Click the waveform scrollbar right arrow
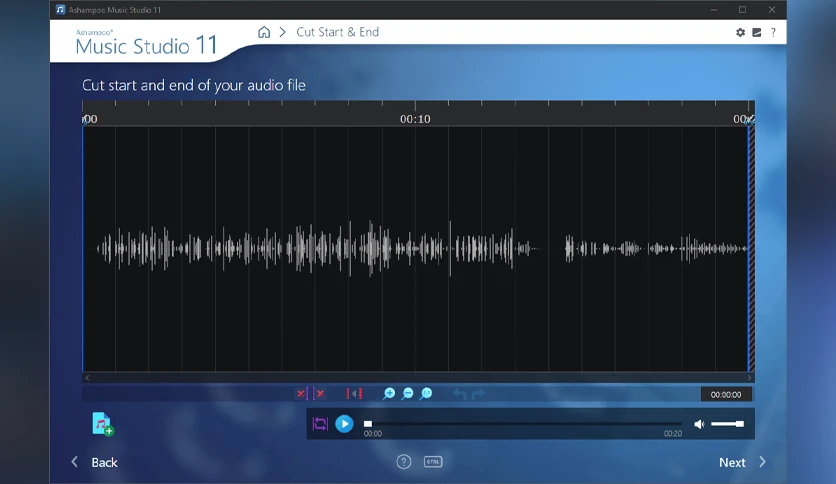Viewport: 836px width, 484px height. coord(750,377)
